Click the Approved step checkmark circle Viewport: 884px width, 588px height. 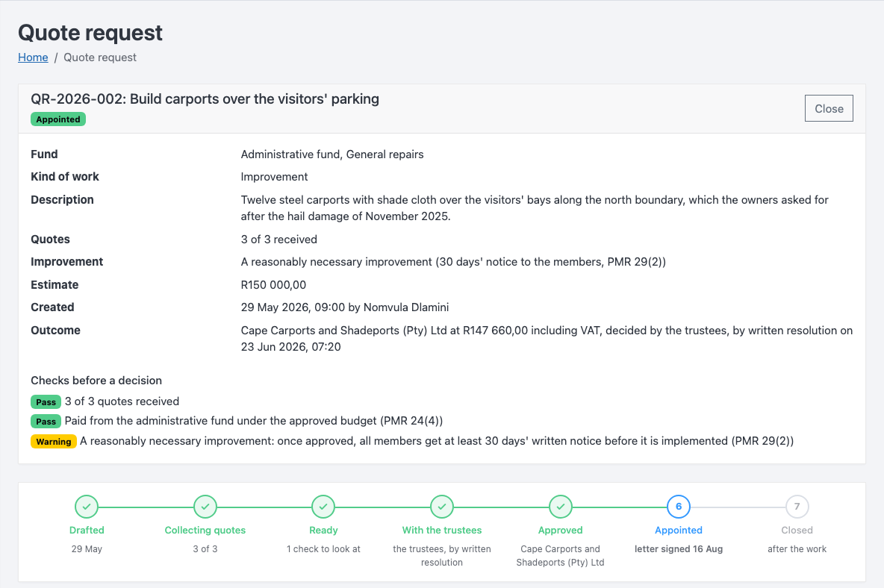[x=561, y=507]
